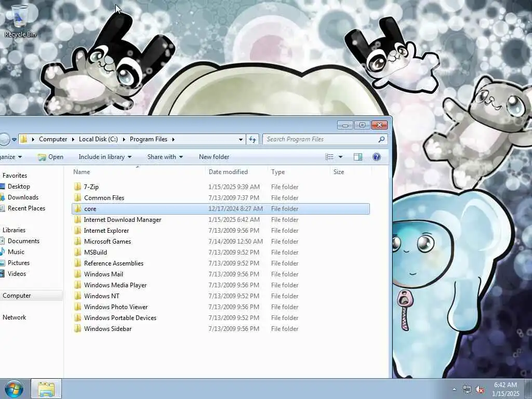Viewport: 532px width, 399px height.
Task: Open the Recycle Bin desktop icon
Action: 20,21
